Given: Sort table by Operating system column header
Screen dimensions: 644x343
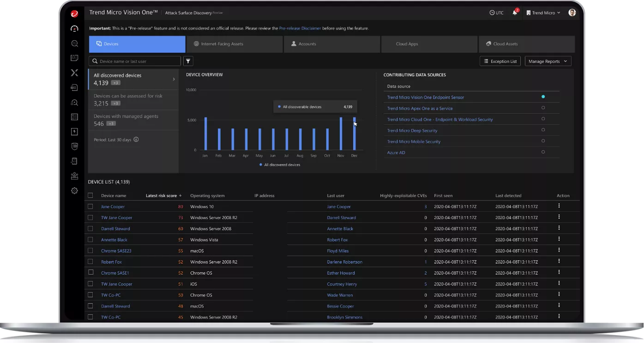Looking at the screenshot, I should pyautogui.click(x=207, y=196).
